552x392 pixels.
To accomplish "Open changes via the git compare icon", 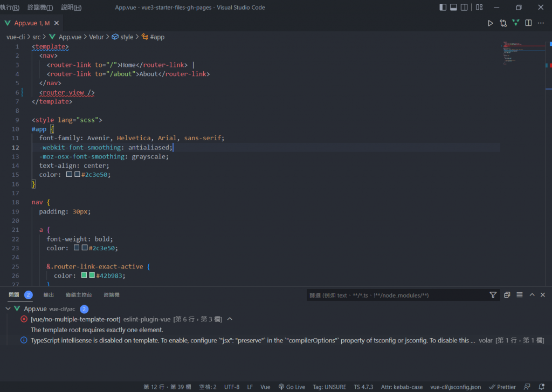I will point(503,23).
